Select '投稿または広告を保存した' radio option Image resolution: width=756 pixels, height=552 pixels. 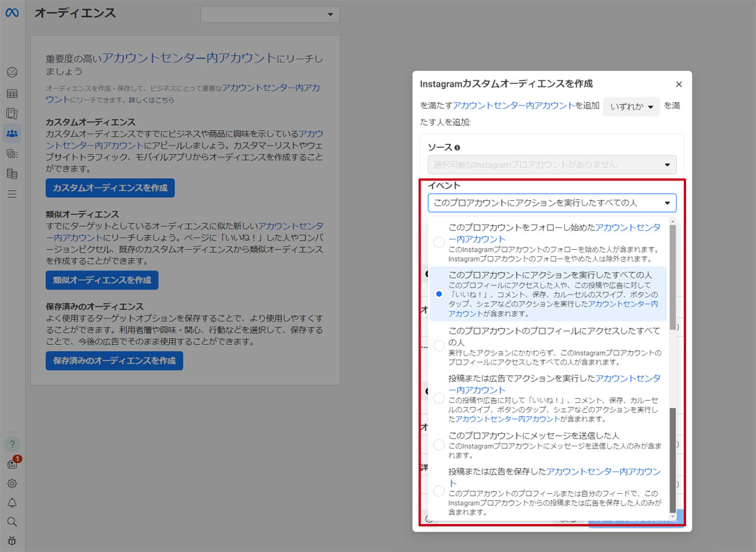pos(439,491)
